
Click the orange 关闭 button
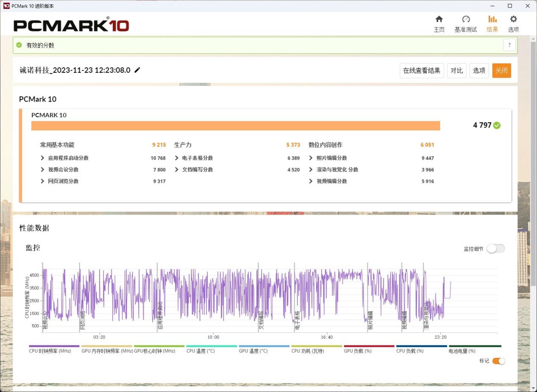pos(501,71)
